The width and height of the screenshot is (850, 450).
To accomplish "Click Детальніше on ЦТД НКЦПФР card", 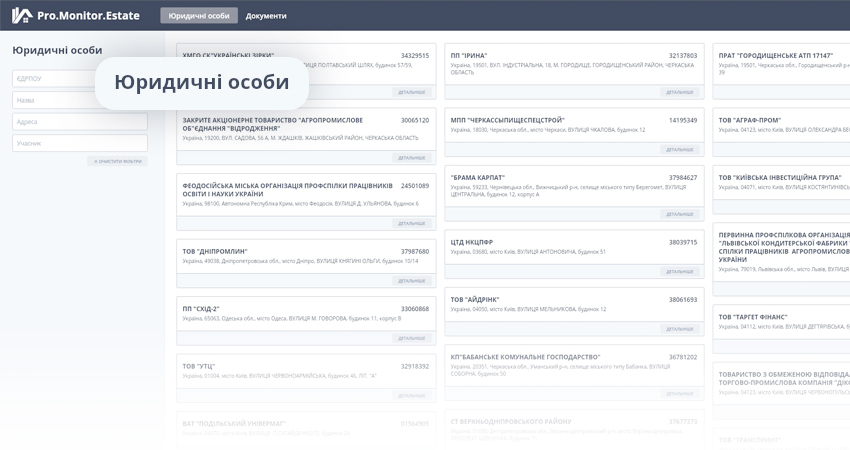I will pos(680,272).
